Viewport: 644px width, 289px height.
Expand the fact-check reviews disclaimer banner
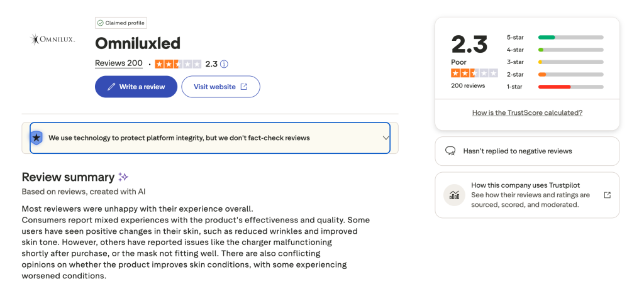coord(209,138)
